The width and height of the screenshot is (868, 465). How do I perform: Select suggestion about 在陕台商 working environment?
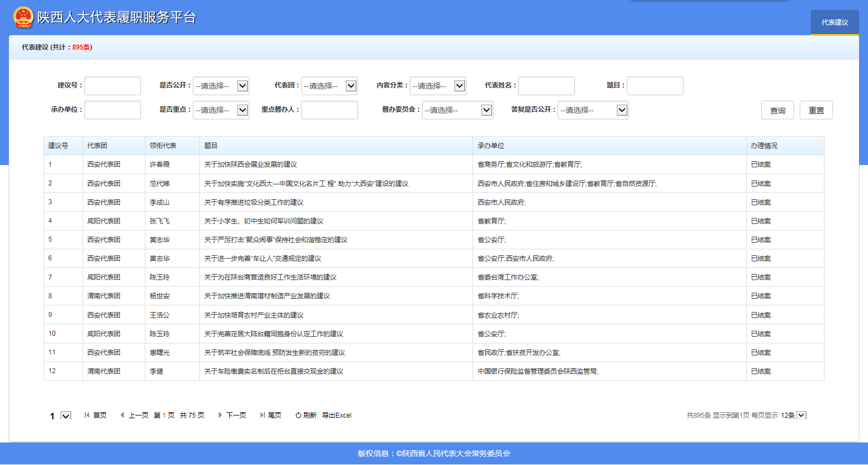434,277
